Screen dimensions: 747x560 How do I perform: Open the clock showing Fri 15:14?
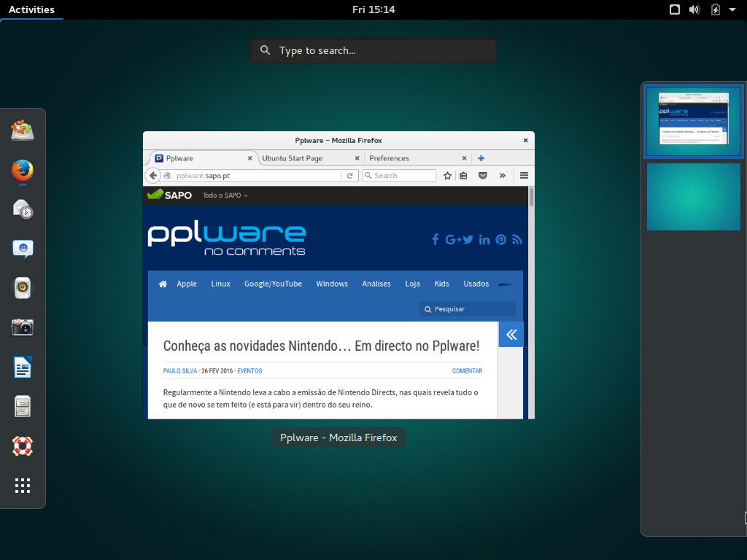[x=373, y=9]
